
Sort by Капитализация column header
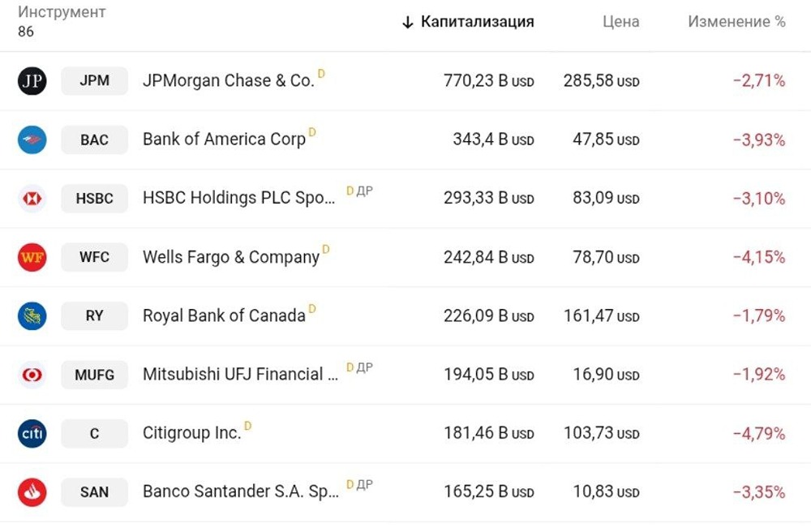tap(477, 22)
